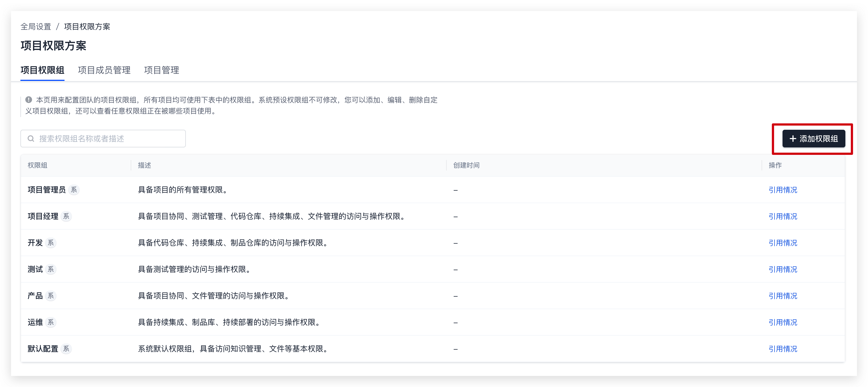Image resolution: width=868 pixels, height=387 pixels.
Task: Click system badge 系 next to 开发
Action: pos(50,243)
